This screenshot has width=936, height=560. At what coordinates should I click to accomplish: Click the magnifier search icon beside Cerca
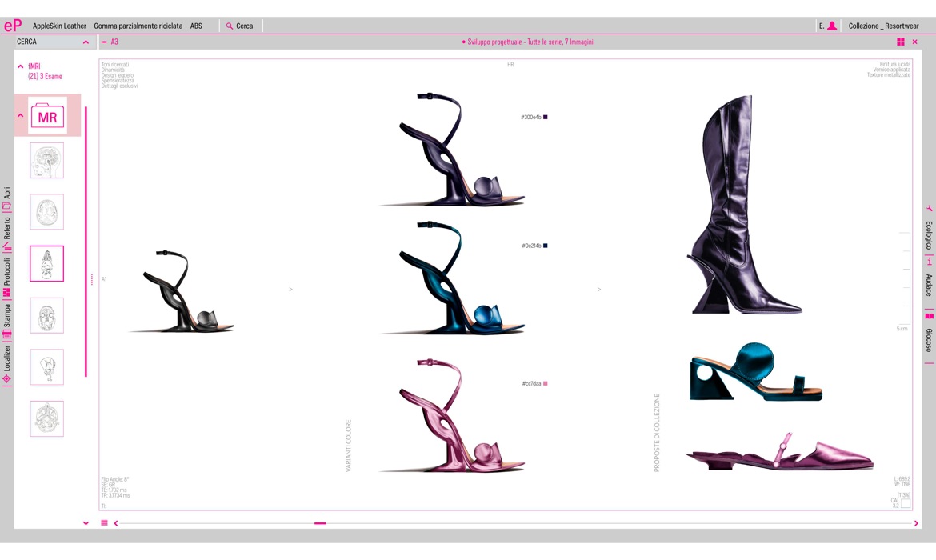[x=230, y=26]
